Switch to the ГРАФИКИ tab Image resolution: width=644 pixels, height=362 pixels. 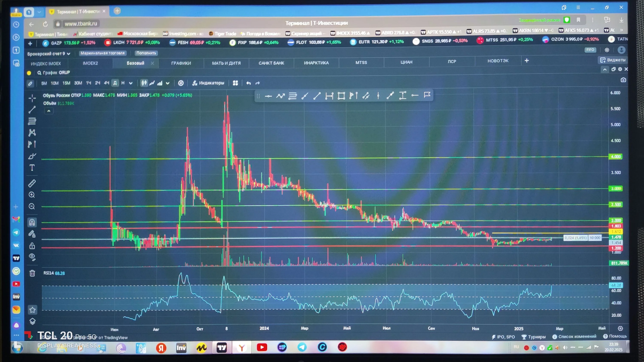click(x=181, y=63)
